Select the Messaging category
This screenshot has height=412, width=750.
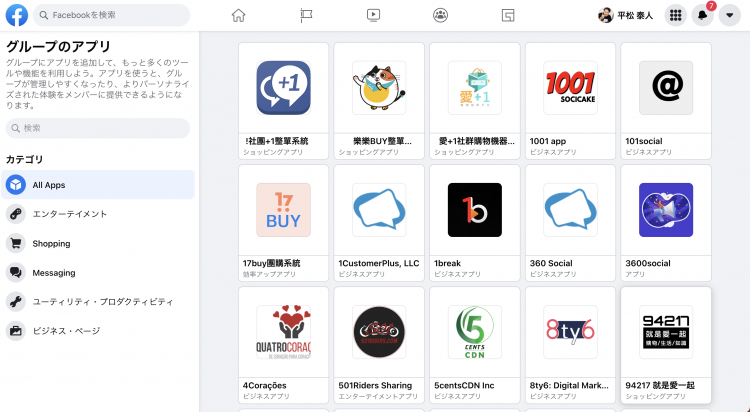click(x=98, y=273)
